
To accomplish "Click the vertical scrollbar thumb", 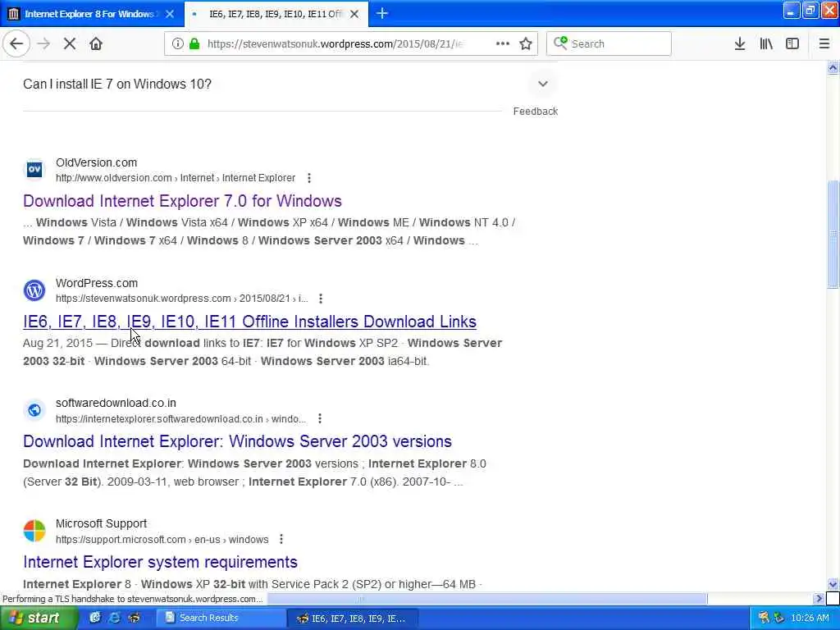I will (x=833, y=235).
